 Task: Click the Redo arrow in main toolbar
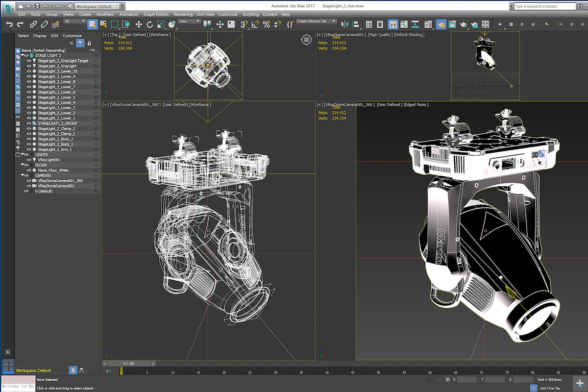(20, 24)
